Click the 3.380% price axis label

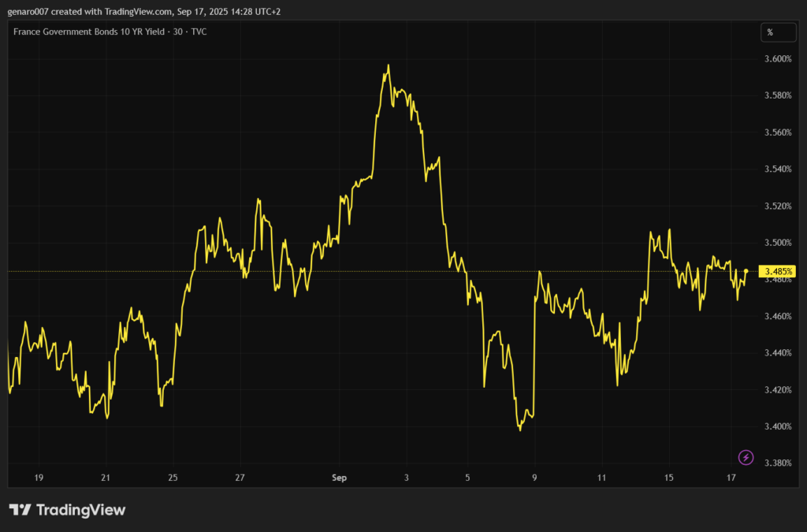779,463
